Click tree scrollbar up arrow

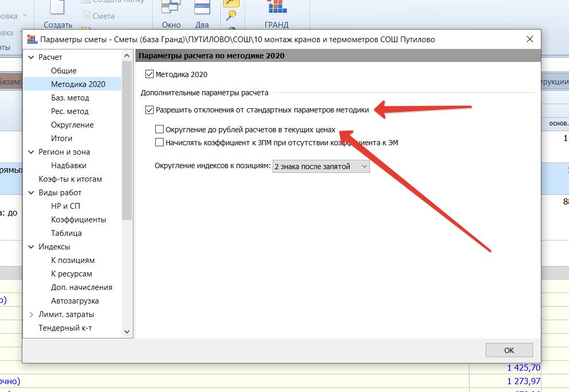[127, 56]
